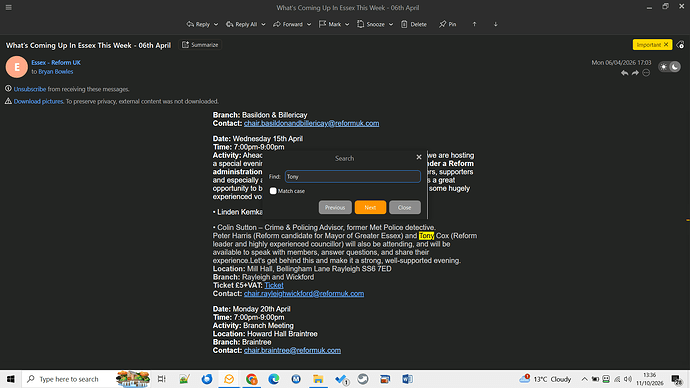Image resolution: width=690 pixels, height=388 pixels.
Task: Show hidden system tray icons chevron
Action: point(584,379)
